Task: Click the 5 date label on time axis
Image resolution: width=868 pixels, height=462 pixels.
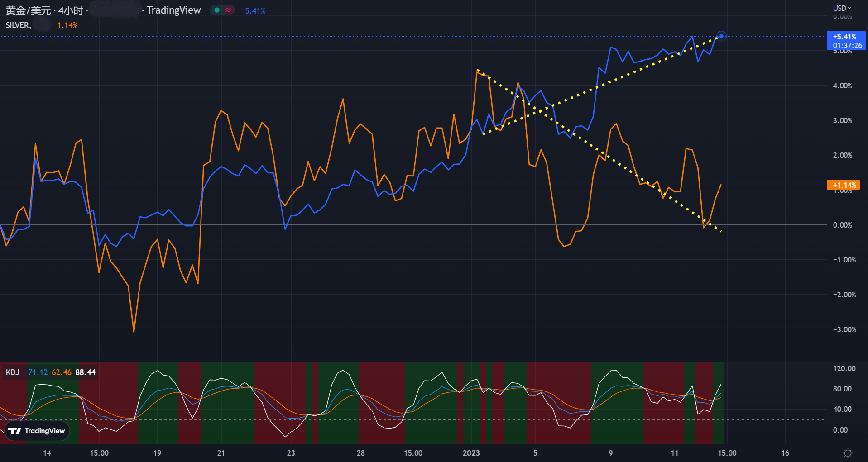Action: pos(535,453)
